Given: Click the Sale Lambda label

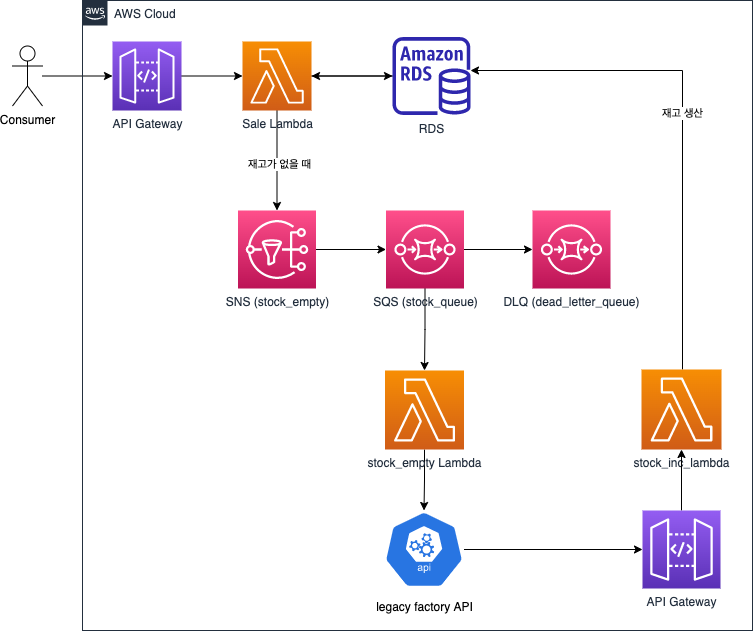Looking at the screenshot, I should point(277,124).
